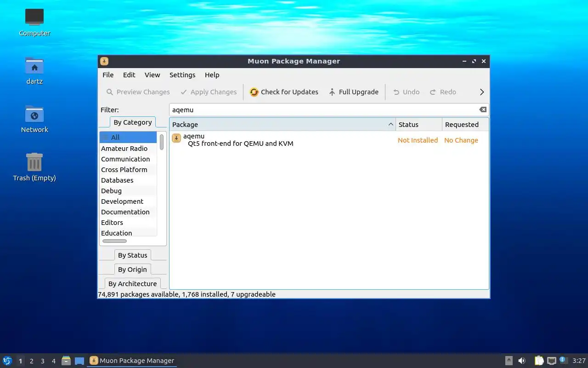Click the 3:27 clock
Viewport: 588px width, 368px height.
pyautogui.click(x=579, y=361)
